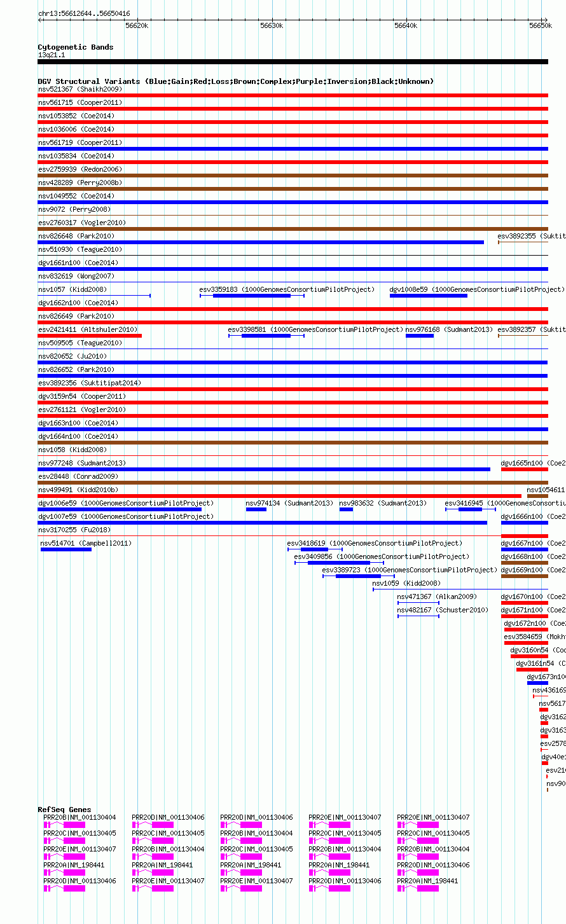The height and width of the screenshot is (924, 566).
Task: Click variant label nsv1035834 (Coe2014)
Action: coord(76,156)
